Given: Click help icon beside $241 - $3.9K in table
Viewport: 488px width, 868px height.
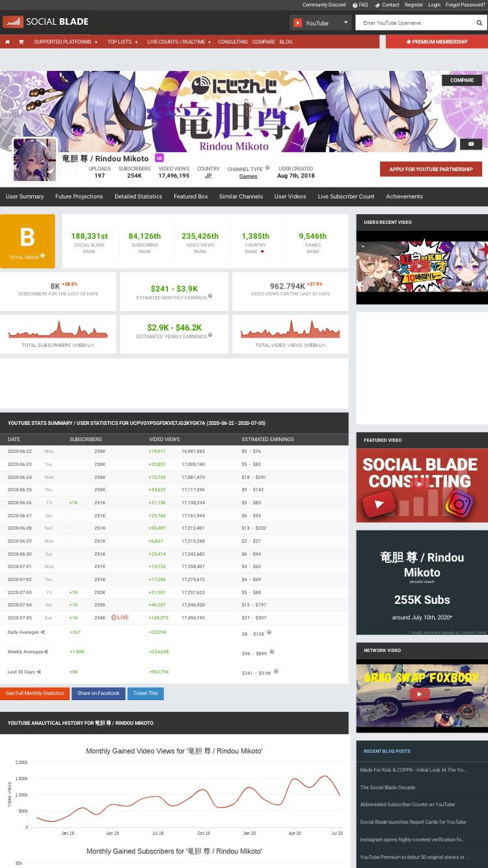Looking at the screenshot, I should pyautogui.click(x=276, y=671).
